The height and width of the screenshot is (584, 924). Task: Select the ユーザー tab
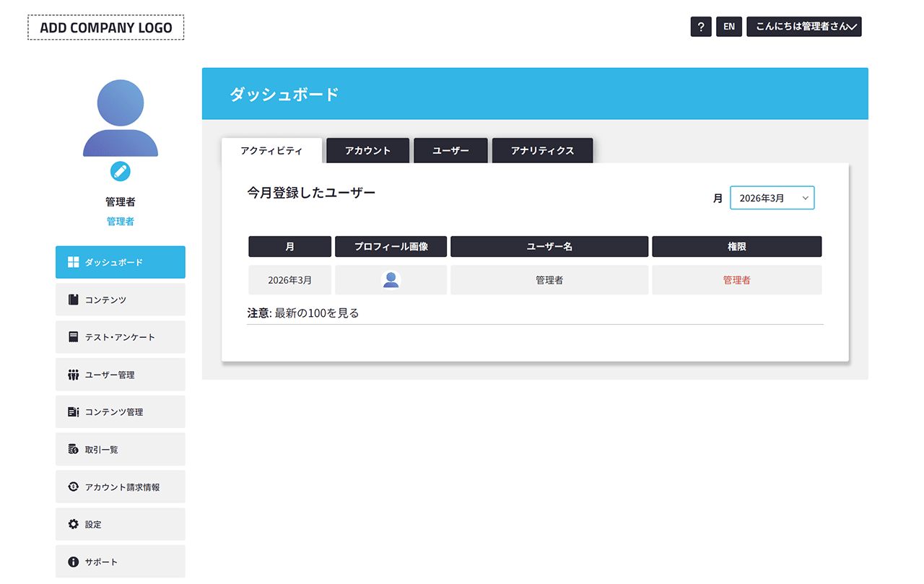(x=450, y=150)
